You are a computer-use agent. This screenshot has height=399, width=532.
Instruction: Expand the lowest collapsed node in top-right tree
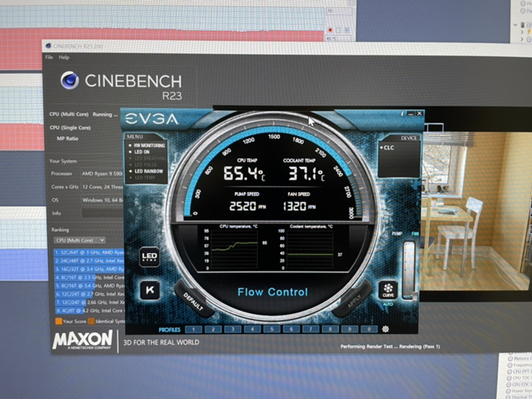tap(522, 39)
